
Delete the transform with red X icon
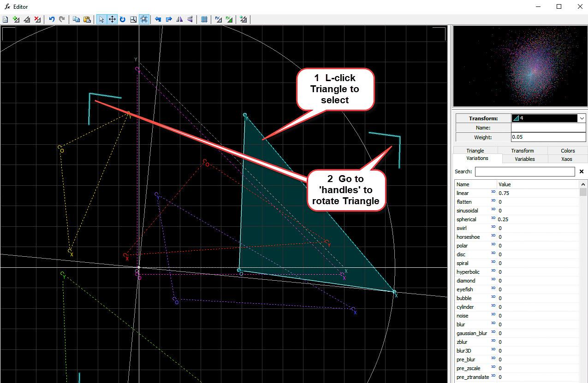coord(37,19)
